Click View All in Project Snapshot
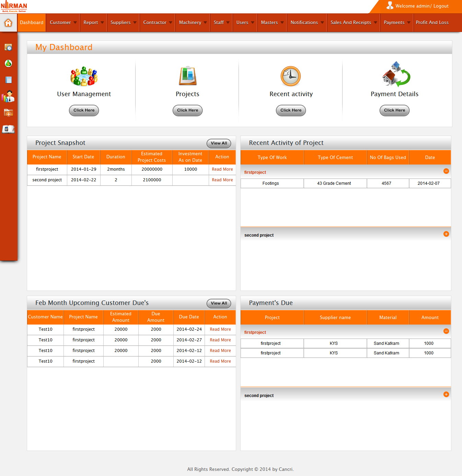This screenshot has width=462, height=476. tap(219, 143)
